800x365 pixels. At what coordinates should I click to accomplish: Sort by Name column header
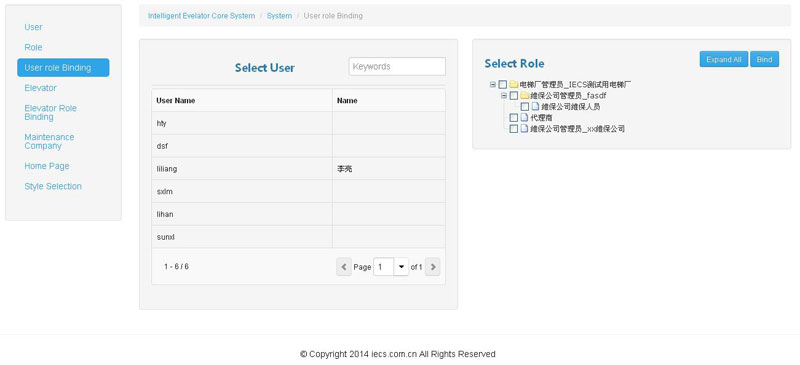[x=389, y=101]
